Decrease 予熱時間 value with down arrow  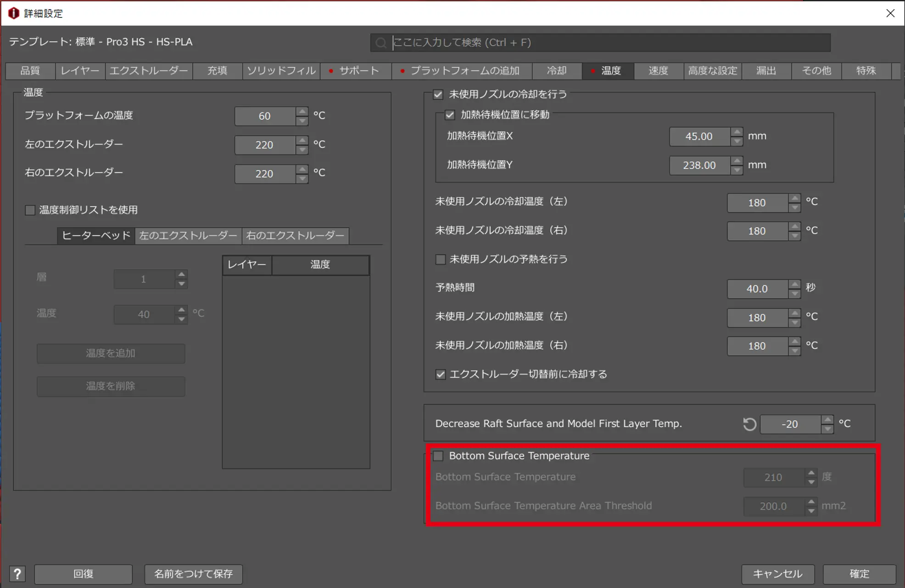coord(794,293)
